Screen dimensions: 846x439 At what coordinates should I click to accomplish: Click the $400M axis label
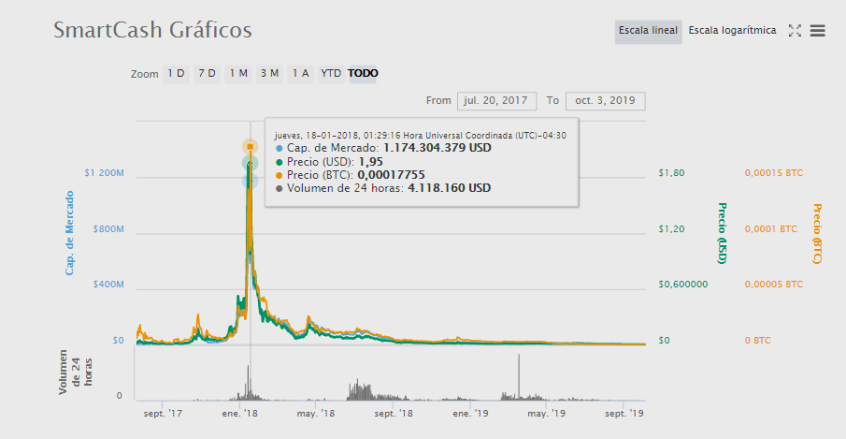tap(108, 284)
